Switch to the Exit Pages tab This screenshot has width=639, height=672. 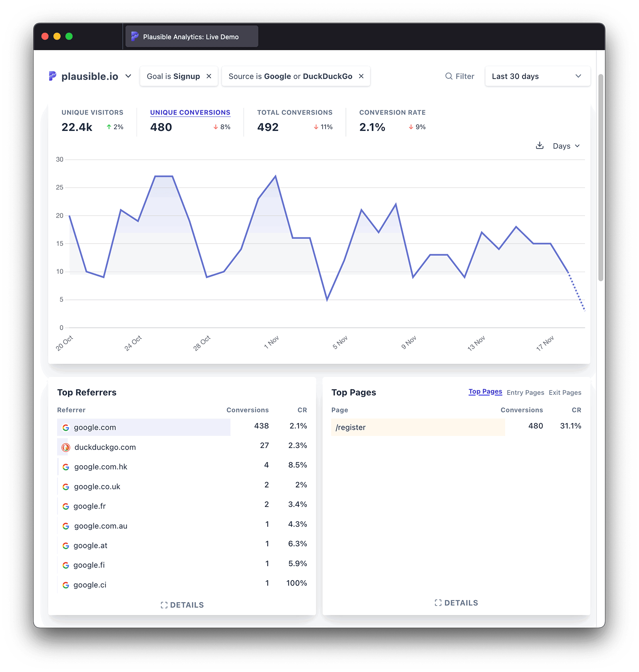click(x=565, y=392)
